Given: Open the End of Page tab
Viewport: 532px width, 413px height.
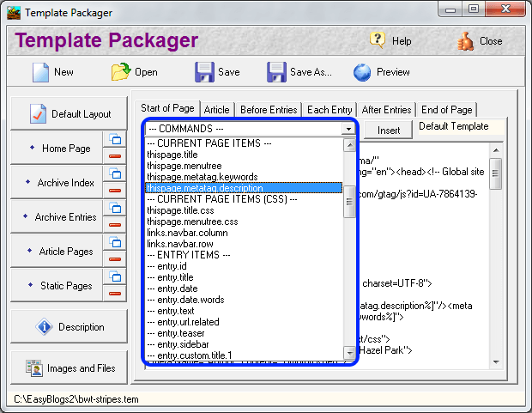Looking at the screenshot, I should [x=447, y=110].
